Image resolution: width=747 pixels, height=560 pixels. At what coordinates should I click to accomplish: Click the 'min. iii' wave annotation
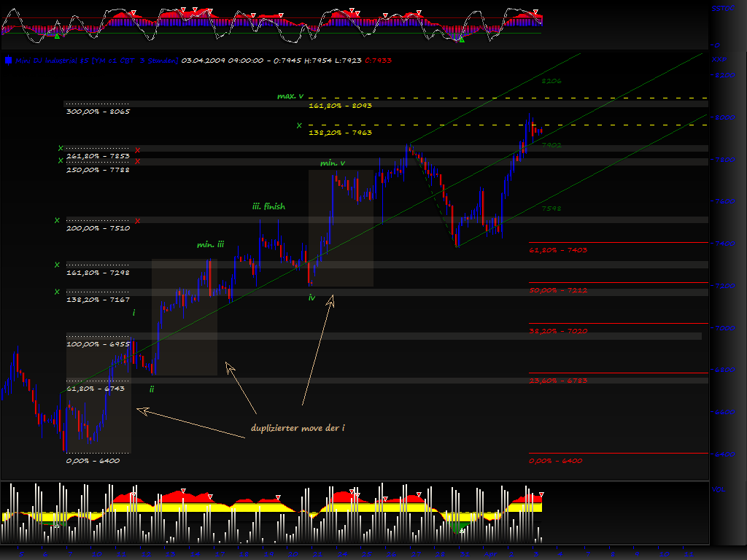(211, 245)
